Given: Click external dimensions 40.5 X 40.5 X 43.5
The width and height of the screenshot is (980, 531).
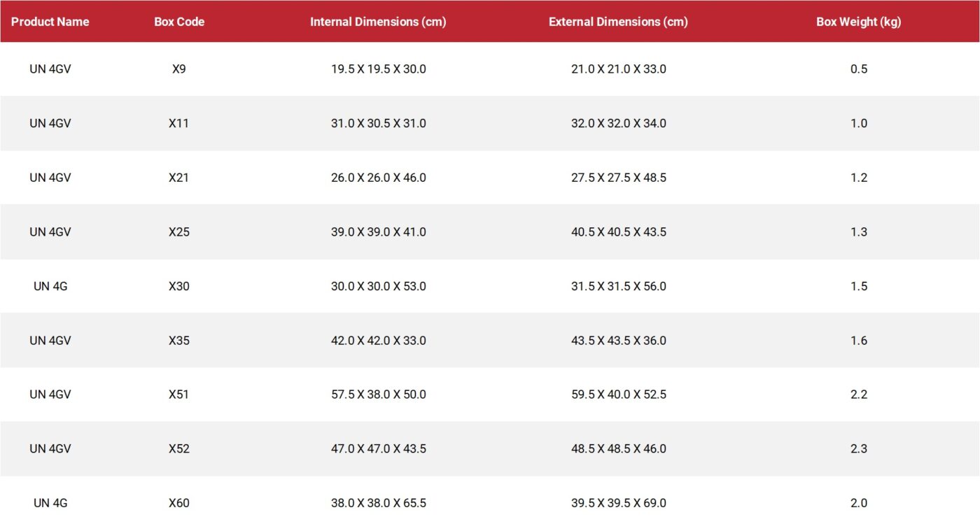Looking at the screenshot, I should tap(619, 232).
